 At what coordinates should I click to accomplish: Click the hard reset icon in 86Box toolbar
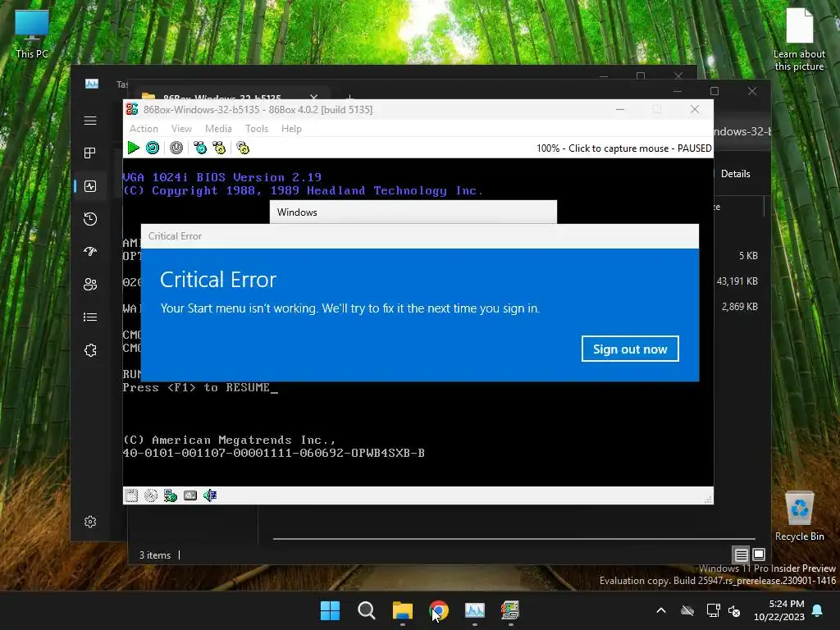click(x=153, y=148)
